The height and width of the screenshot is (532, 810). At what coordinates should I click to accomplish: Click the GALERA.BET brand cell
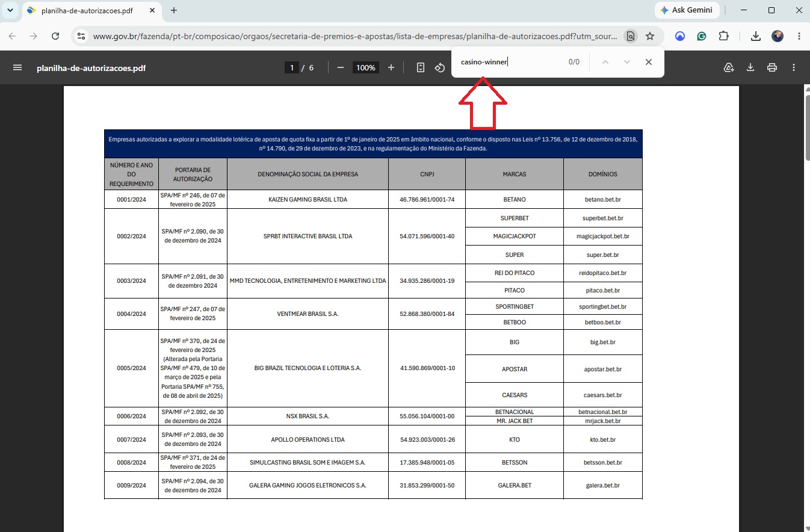(x=515, y=485)
